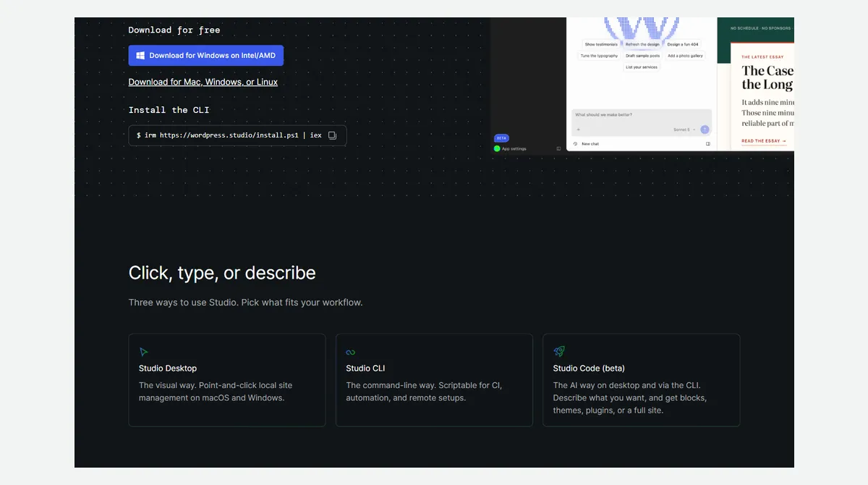Select the Studio Desktop card title
The width and height of the screenshot is (868, 485).
pos(168,368)
